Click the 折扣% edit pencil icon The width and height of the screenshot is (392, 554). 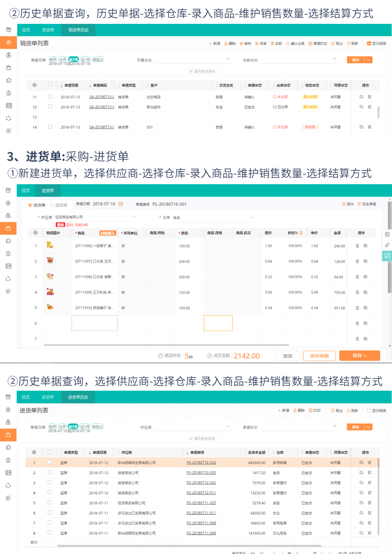point(301,233)
